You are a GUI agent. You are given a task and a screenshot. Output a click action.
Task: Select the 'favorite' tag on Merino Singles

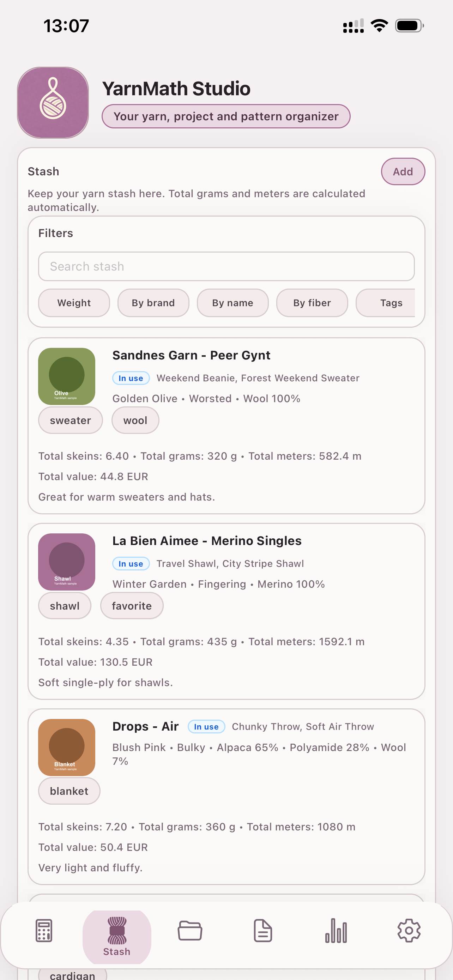[132, 605]
